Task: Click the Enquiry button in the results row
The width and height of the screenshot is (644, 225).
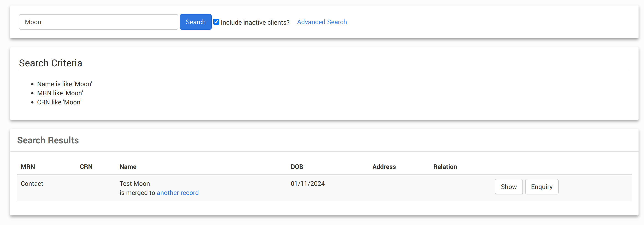Action: (542, 187)
